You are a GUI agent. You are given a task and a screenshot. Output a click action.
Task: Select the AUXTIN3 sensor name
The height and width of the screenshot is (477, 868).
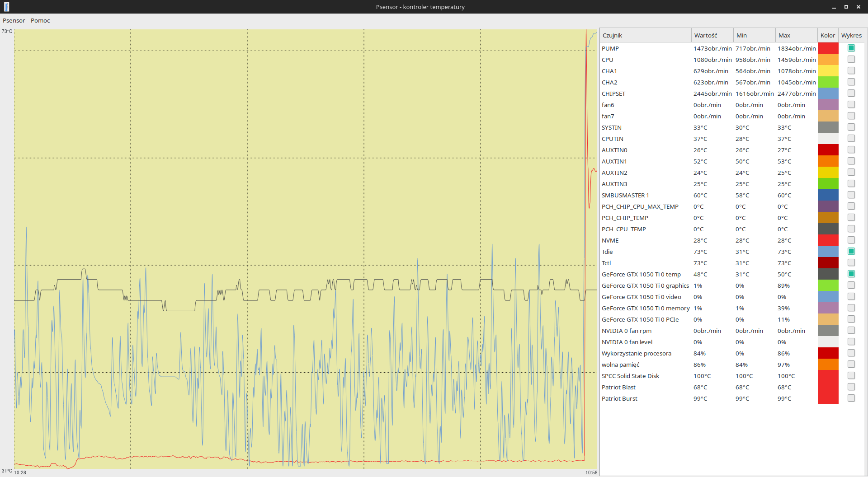pos(614,184)
